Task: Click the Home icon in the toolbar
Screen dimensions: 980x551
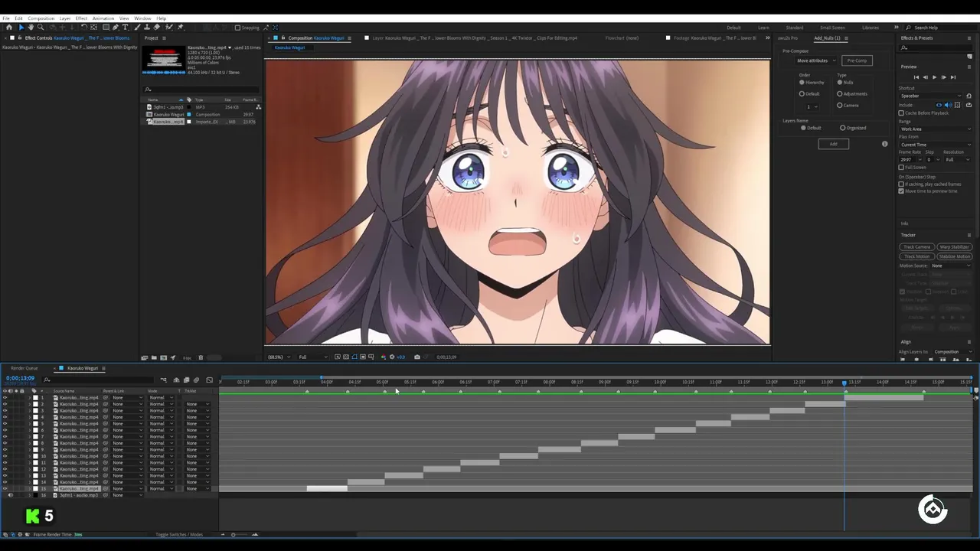Action: (x=9, y=27)
